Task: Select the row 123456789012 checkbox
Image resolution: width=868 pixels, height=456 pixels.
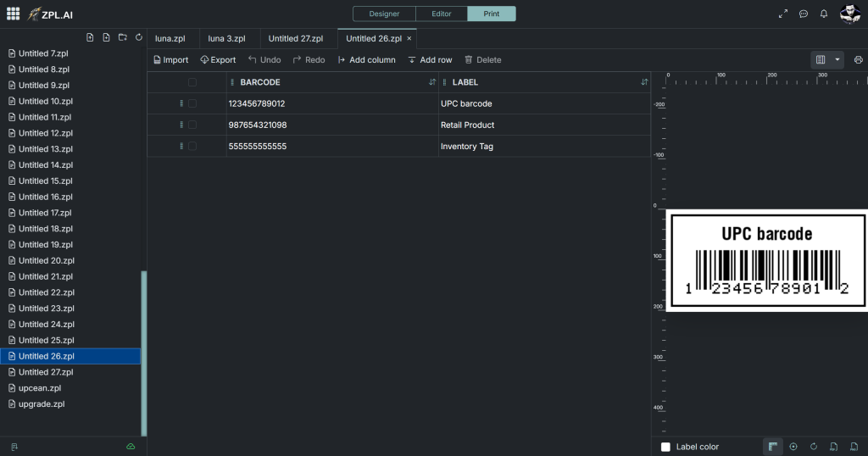Action: [x=192, y=103]
